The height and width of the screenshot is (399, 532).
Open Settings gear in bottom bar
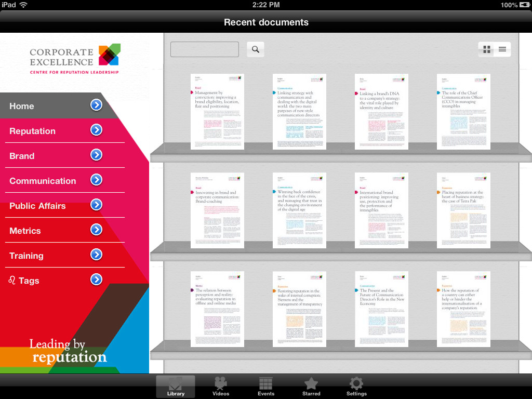coord(356,387)
